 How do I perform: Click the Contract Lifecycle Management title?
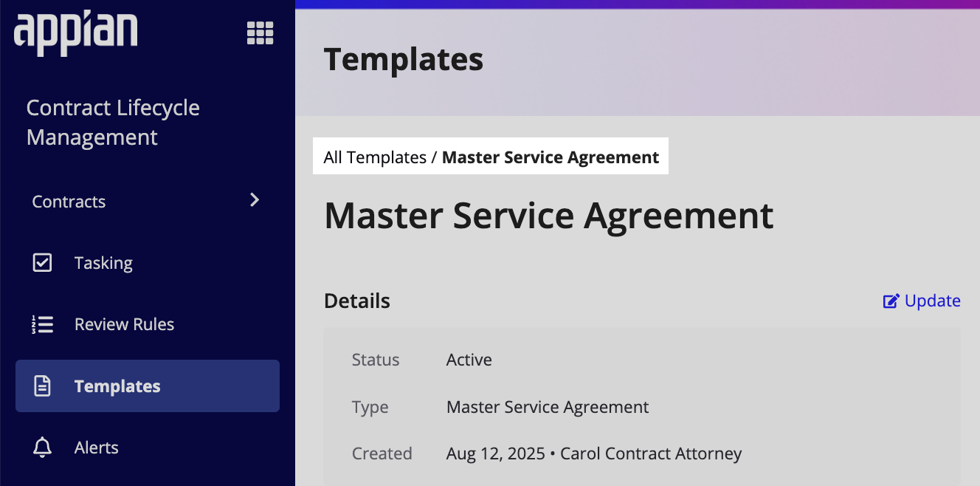113,122
